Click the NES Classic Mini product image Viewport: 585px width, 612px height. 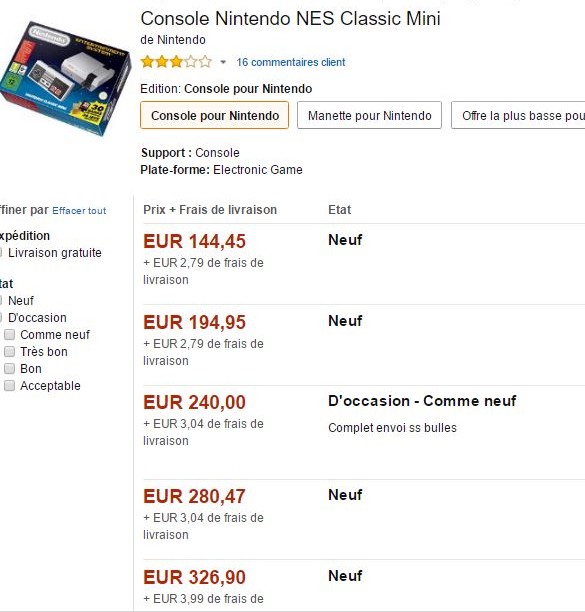point(66,78)
